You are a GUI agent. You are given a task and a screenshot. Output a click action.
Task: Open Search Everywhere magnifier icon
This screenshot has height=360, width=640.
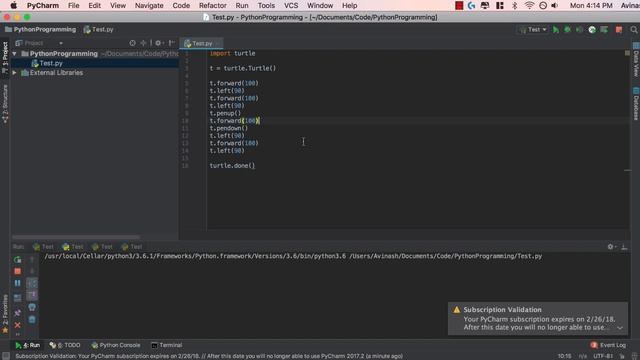point(633,30)
